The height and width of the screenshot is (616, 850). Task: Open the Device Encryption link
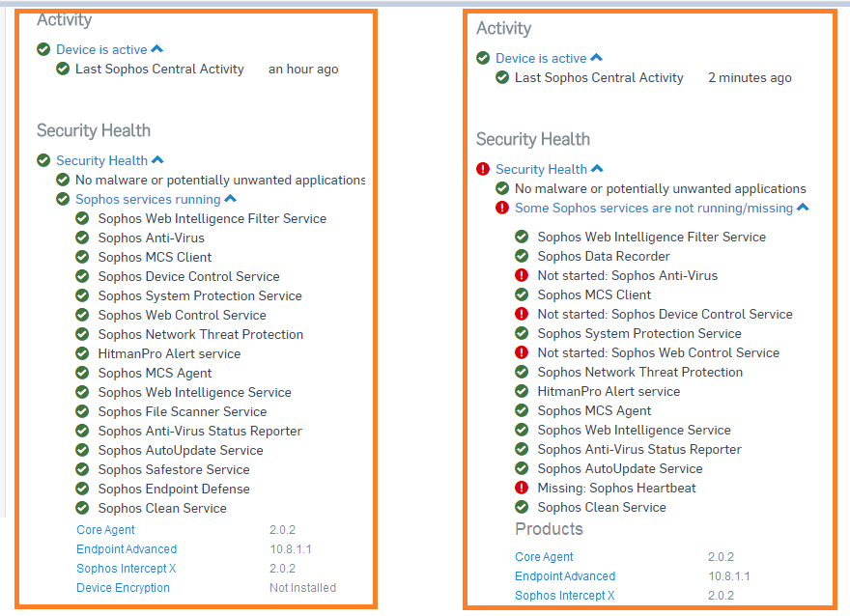pyautogui.click(x=123, y=588)
